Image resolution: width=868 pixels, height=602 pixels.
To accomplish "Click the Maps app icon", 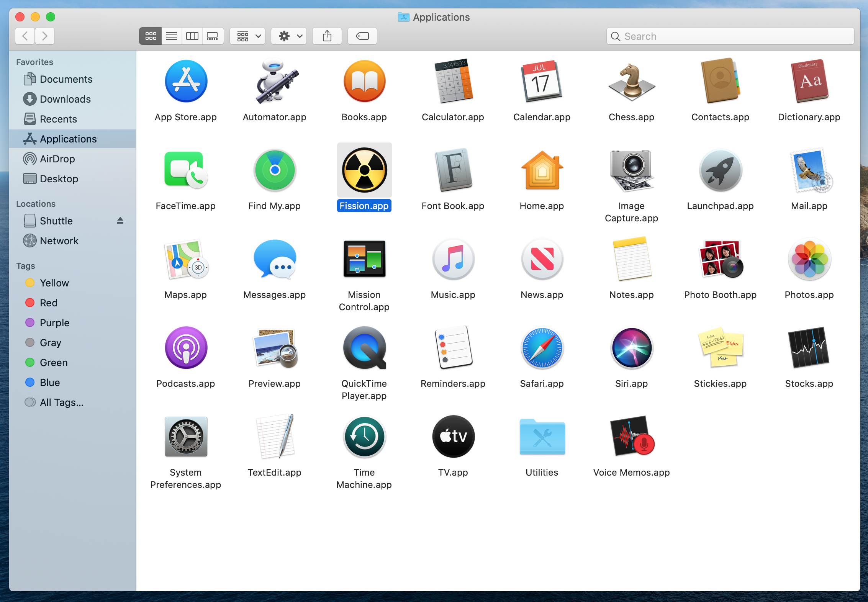I will [186, 259].
